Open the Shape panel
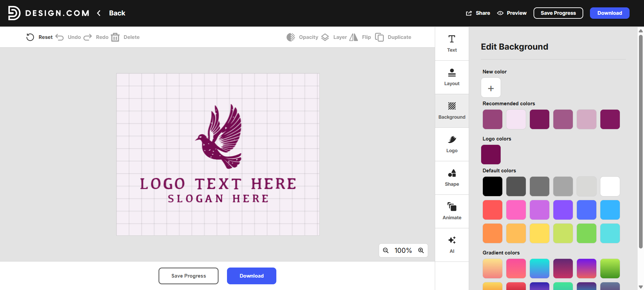Image resolution: width=644 pixels, height=290 pixels. click(x=452, y=178)
